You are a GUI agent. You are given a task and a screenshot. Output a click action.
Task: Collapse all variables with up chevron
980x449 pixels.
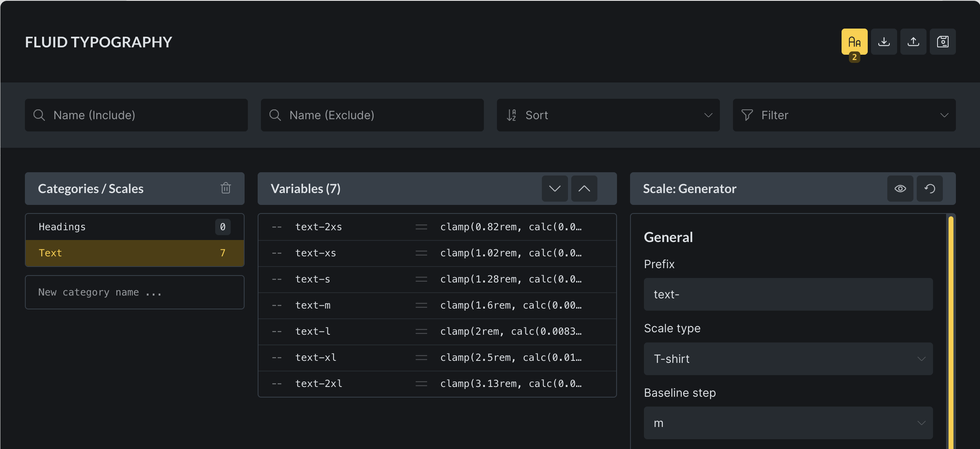pyautogui.click(x=584, y=189)
